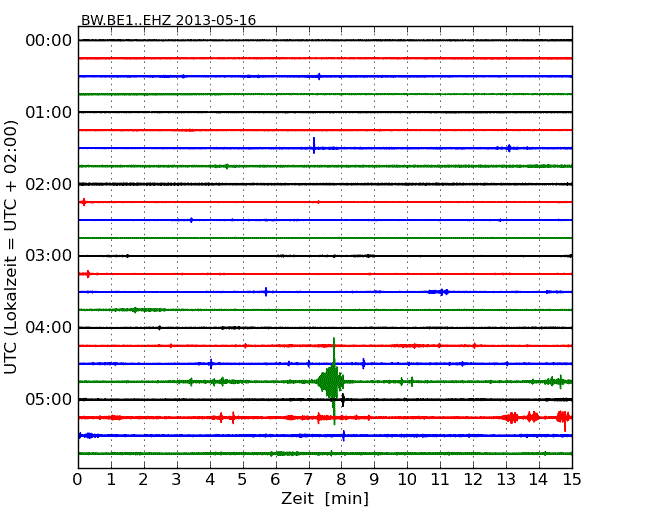
Task: Click the x-axis tick label 0
Action: click(78, 479)
